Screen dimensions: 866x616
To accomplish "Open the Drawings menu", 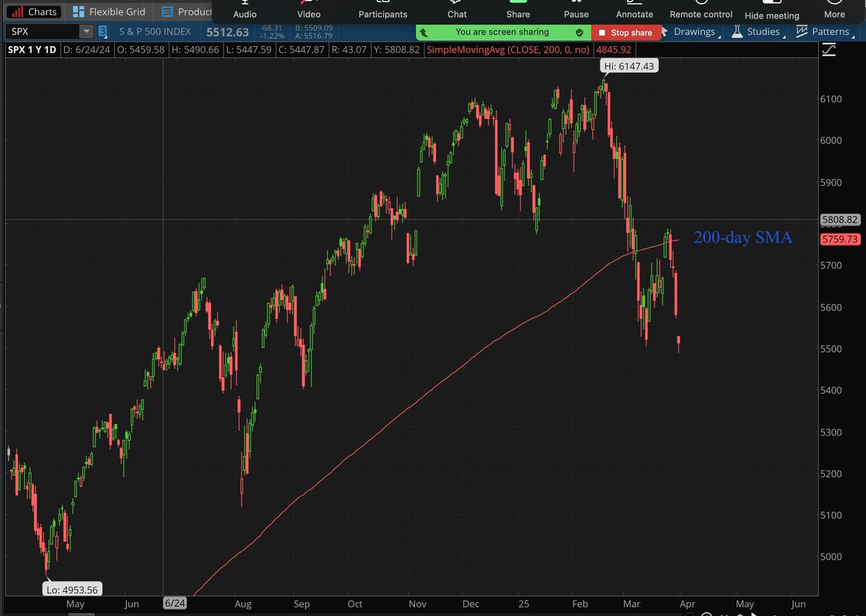I will (x=694, y=32).
